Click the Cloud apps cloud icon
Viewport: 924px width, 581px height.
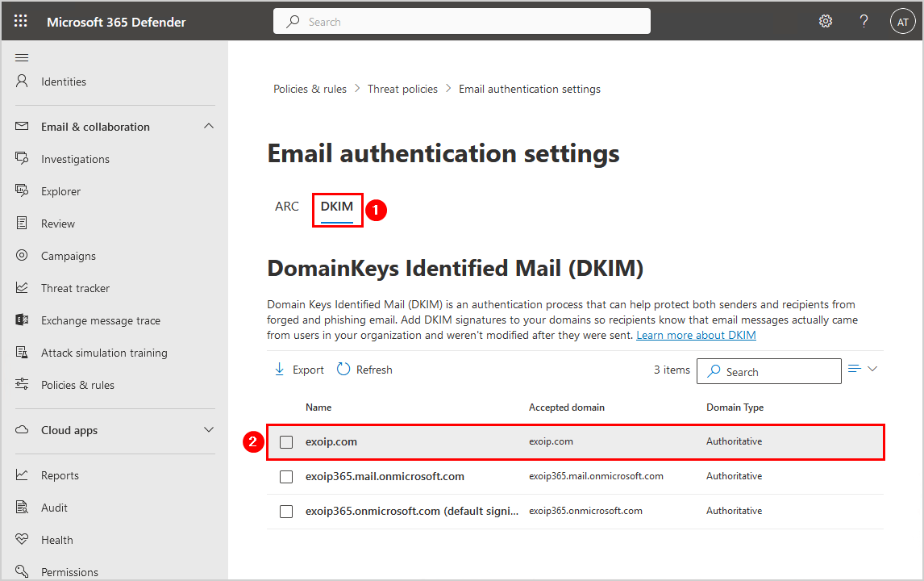pos(22,430)
